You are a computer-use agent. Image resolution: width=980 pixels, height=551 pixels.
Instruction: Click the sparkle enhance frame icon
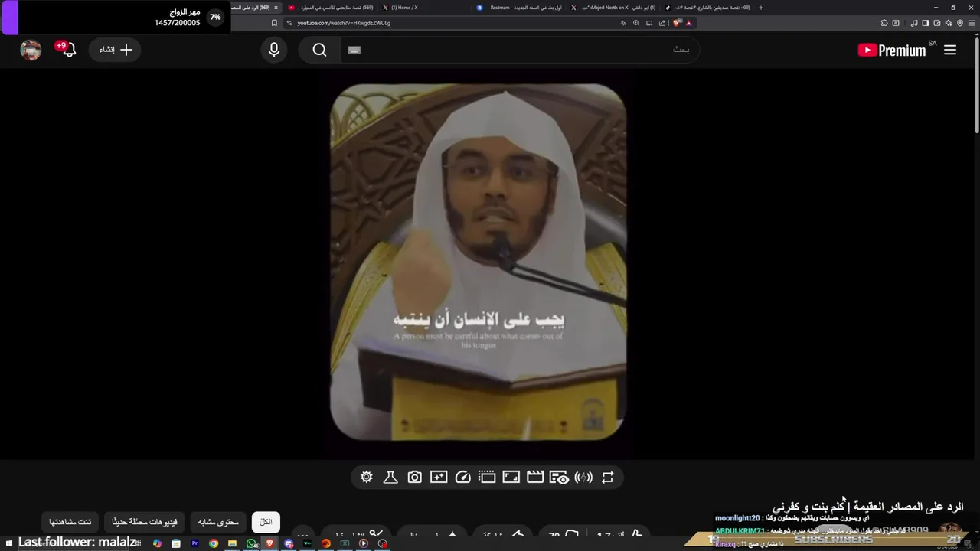click(439, 478)
